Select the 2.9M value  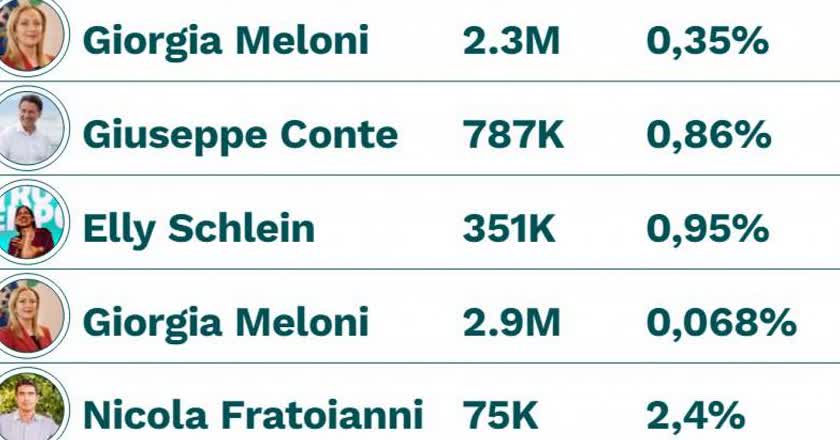512,322
